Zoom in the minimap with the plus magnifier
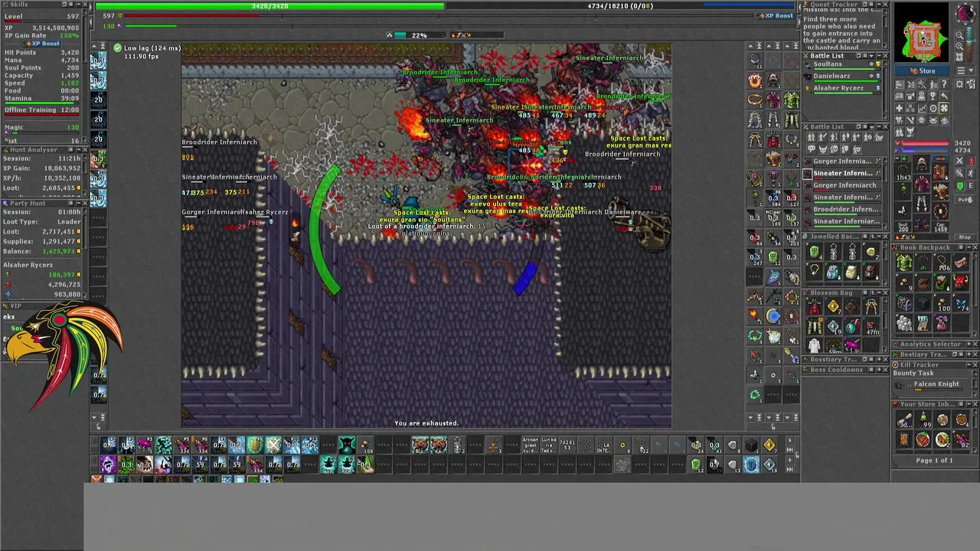The image size is (980, 551). pyautogui.click(x=960, y=46)
